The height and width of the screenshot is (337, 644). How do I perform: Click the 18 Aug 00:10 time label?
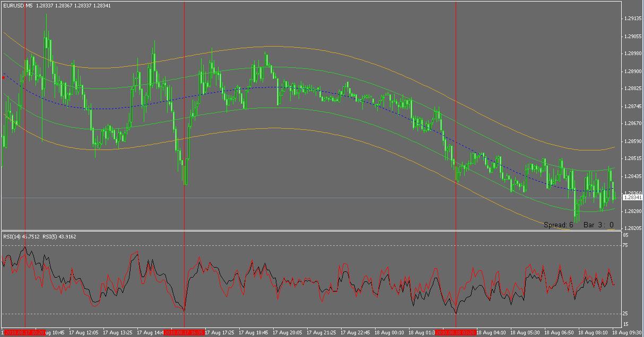(390, 333)
